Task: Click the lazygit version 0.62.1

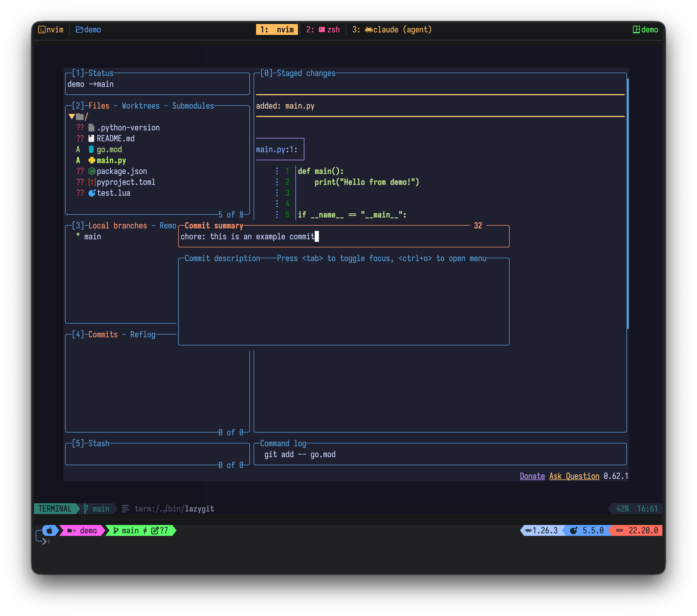Action: (615, 476)
